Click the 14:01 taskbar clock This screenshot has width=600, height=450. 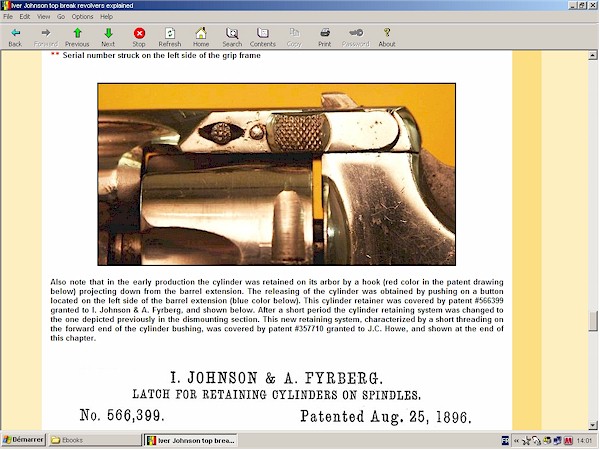pos(584,441)
